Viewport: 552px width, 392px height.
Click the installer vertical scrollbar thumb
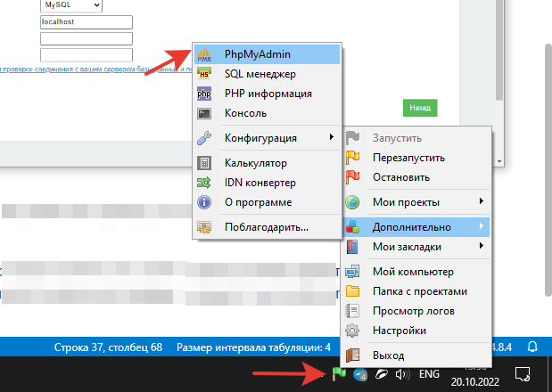(x=499, y=50)
